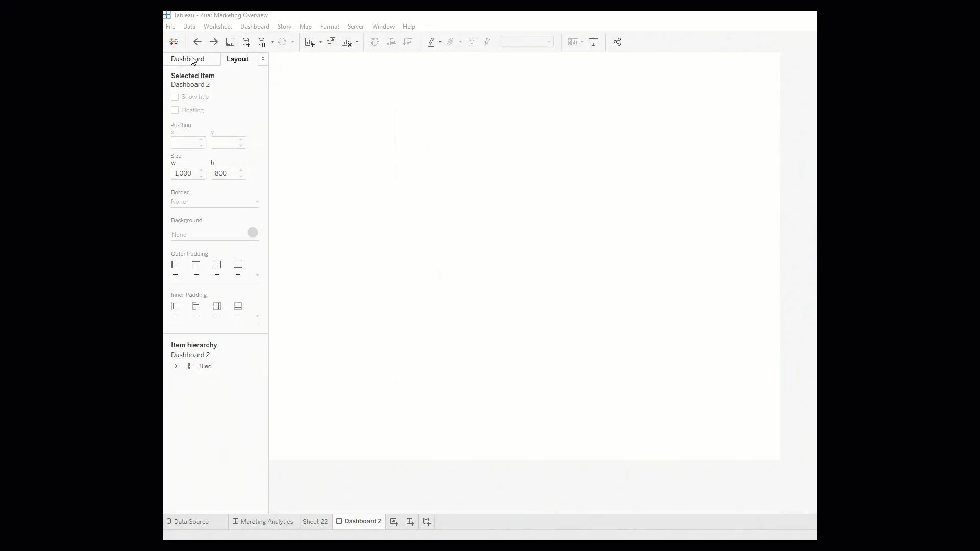This screenshot has width=980, height=551.
Task: Toggle the Show title checkbox
Action: (x=175, y=96)
